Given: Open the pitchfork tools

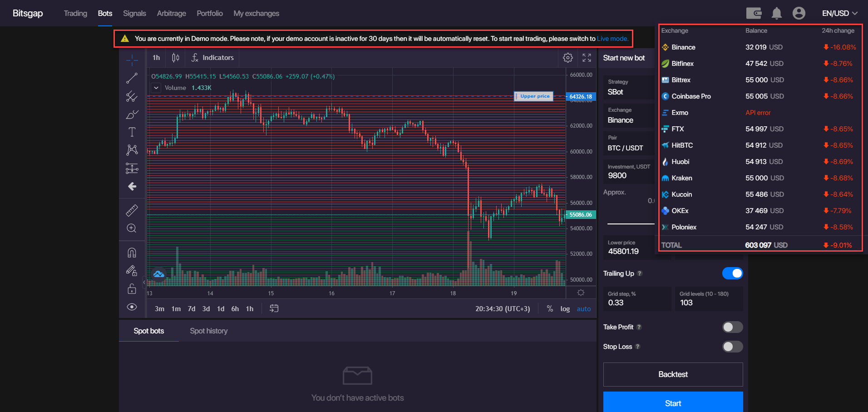Looking at the screenshot, I should pyautogui.click(x=132, y=96).
